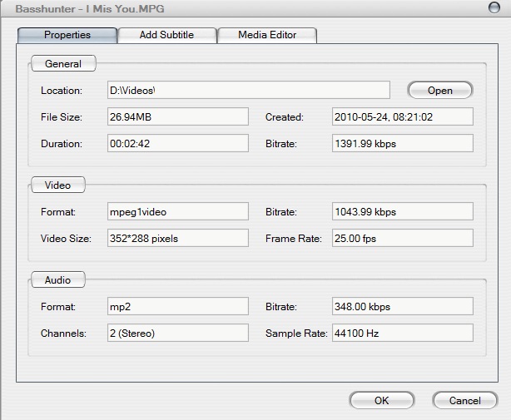Click the Channels field 2 (Stereo)

[x=178, y=333]
